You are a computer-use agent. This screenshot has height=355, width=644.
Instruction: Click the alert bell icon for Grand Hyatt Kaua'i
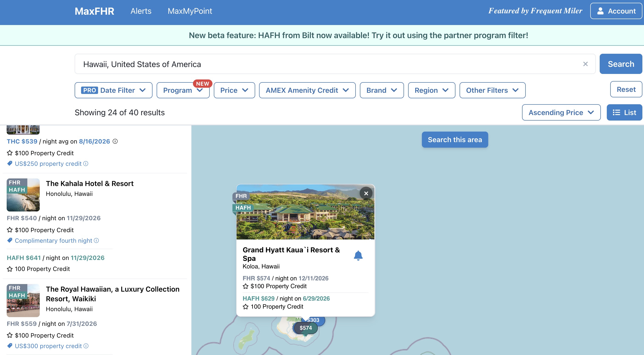(x=358, y=256)
